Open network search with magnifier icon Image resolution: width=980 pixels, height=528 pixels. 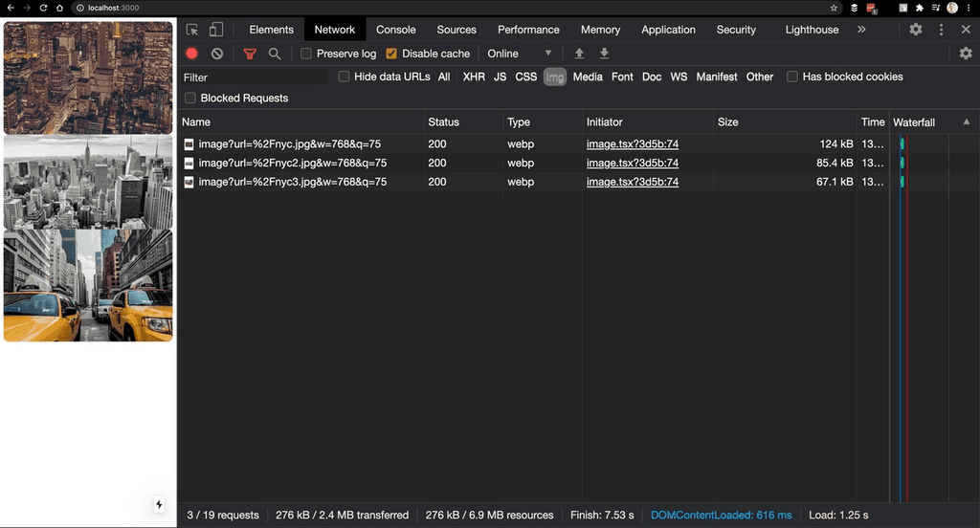(x=275, y=54)
